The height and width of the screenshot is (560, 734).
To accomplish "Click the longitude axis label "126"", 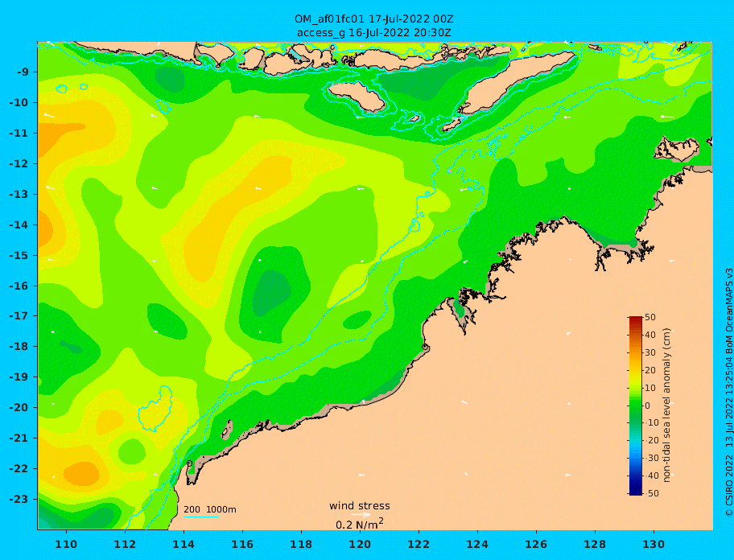I will [x=536, y=544].
